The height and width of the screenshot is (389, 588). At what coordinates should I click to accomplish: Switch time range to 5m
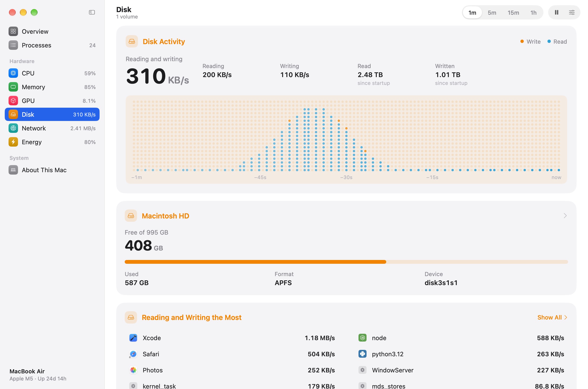tap(492, 12)
